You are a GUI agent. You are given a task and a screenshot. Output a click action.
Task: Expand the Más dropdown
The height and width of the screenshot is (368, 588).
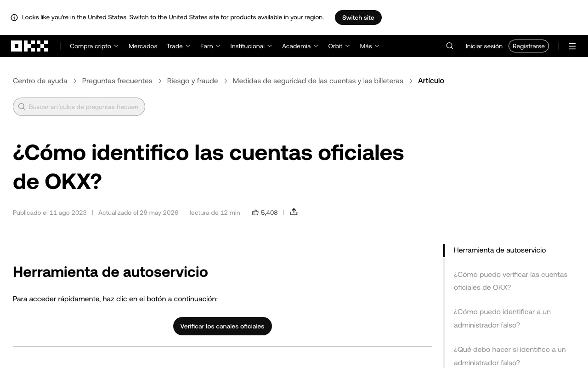click(370, 46)
